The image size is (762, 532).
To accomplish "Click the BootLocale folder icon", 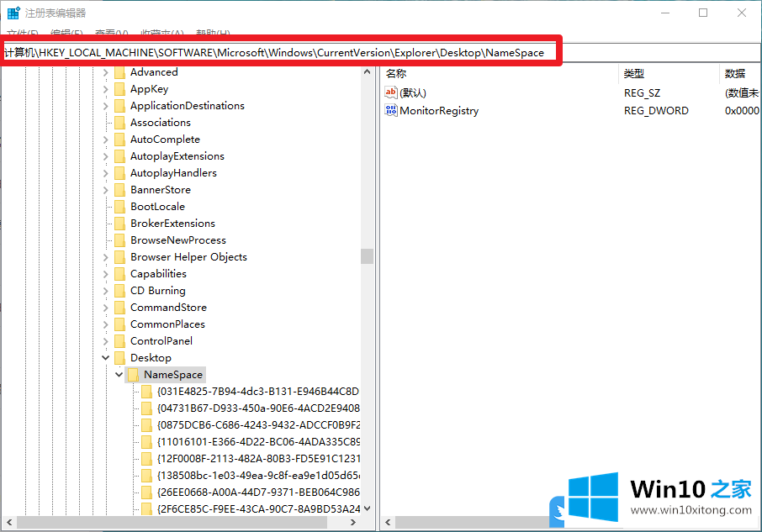I will (119, 208).
